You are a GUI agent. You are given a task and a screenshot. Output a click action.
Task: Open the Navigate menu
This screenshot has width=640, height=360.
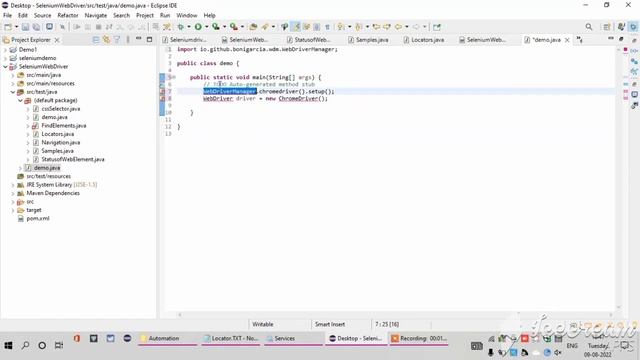(96, 15)
